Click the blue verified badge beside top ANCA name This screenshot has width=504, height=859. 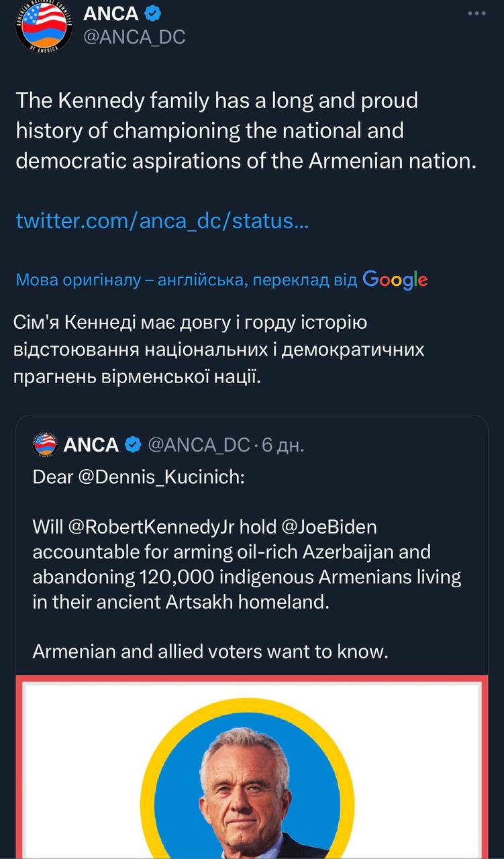pyautogui.click(x=154, y=14)
